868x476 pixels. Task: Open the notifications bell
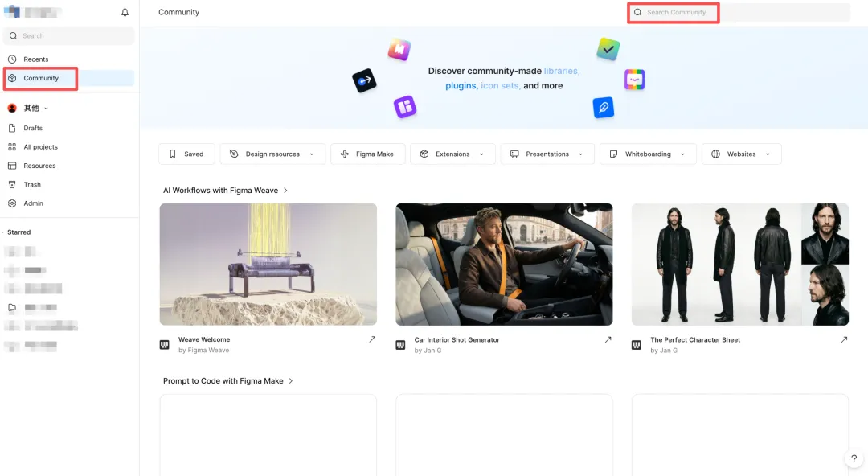click(125, 12)
